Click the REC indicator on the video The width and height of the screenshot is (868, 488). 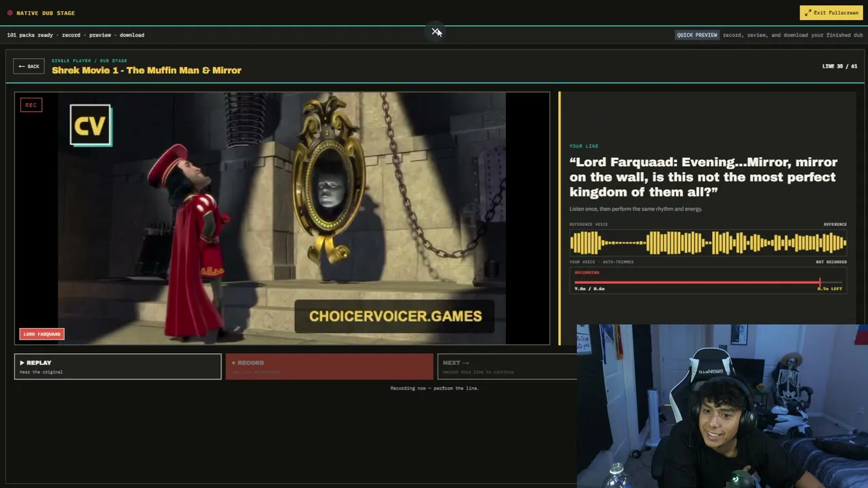(x=31, y=105)
